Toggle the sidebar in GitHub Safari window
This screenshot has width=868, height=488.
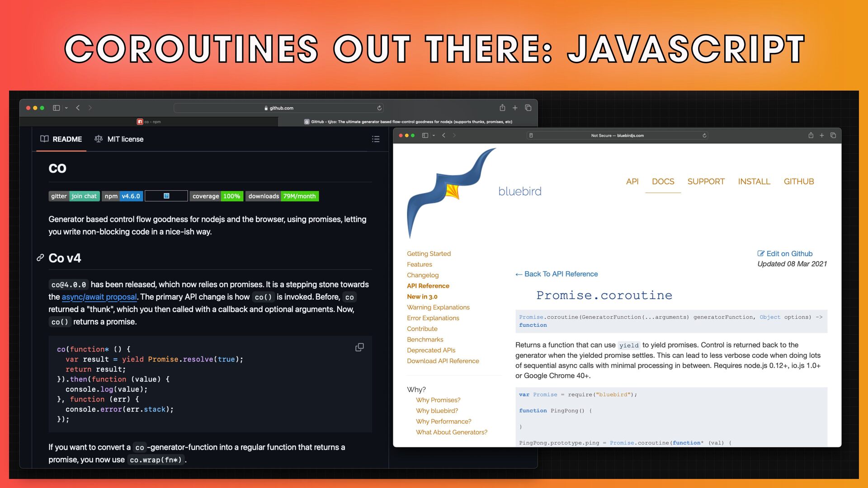pos(56,108)
